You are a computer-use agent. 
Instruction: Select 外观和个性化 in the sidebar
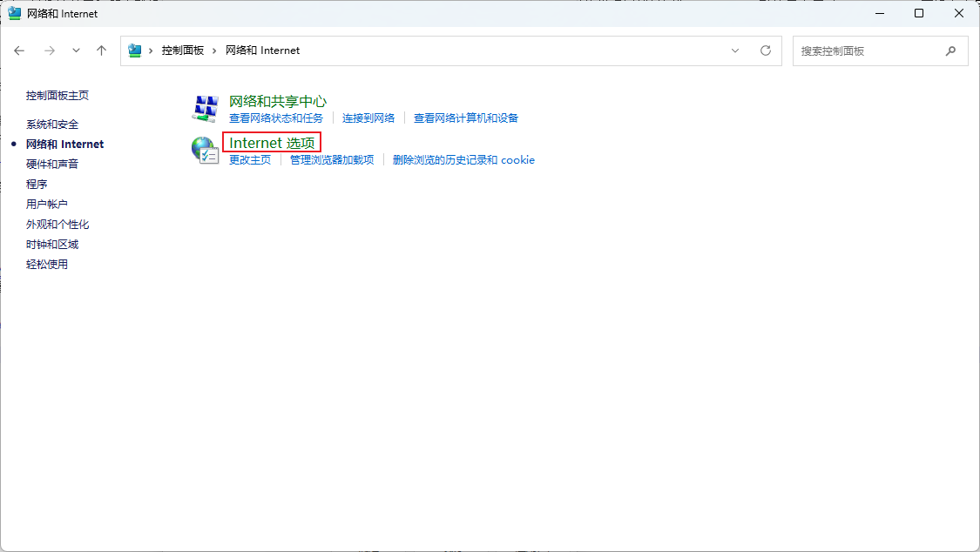57,224
